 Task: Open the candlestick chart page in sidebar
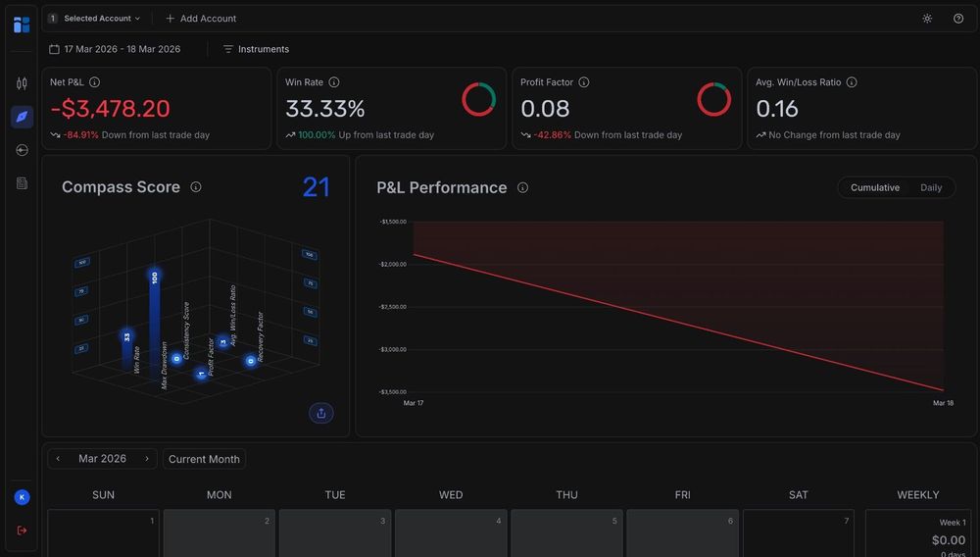pos(22,83)
